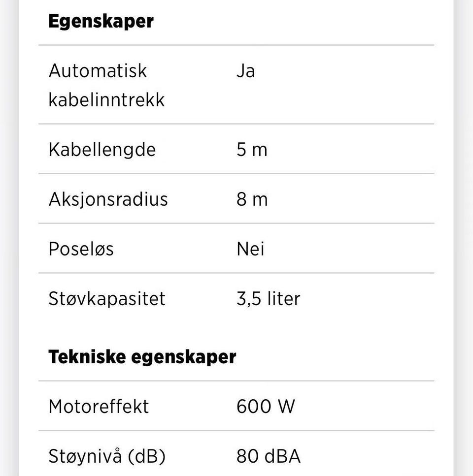Image resolution: width=473 pixels, height=476 pixels.
Task: Select the Støvkapasitet label
Action: coord(107,298)
